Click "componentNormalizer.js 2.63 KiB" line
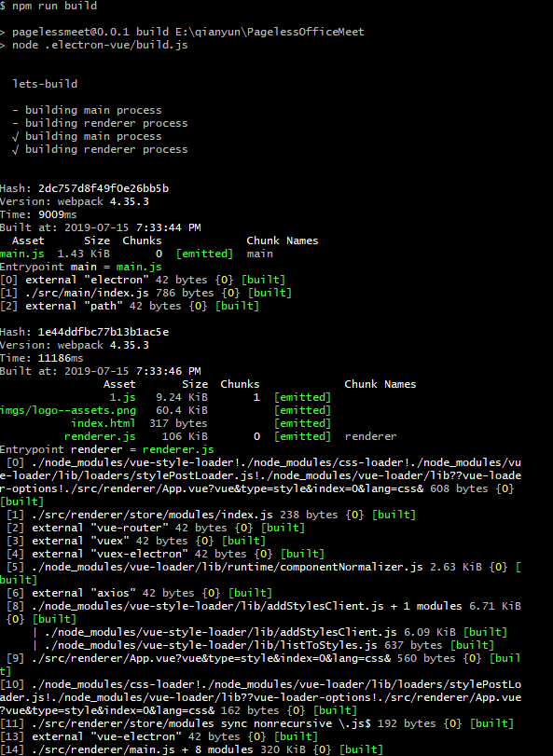The height and width of the screenshot is (756, 553). pyautogui.click(x=264, y=567)
